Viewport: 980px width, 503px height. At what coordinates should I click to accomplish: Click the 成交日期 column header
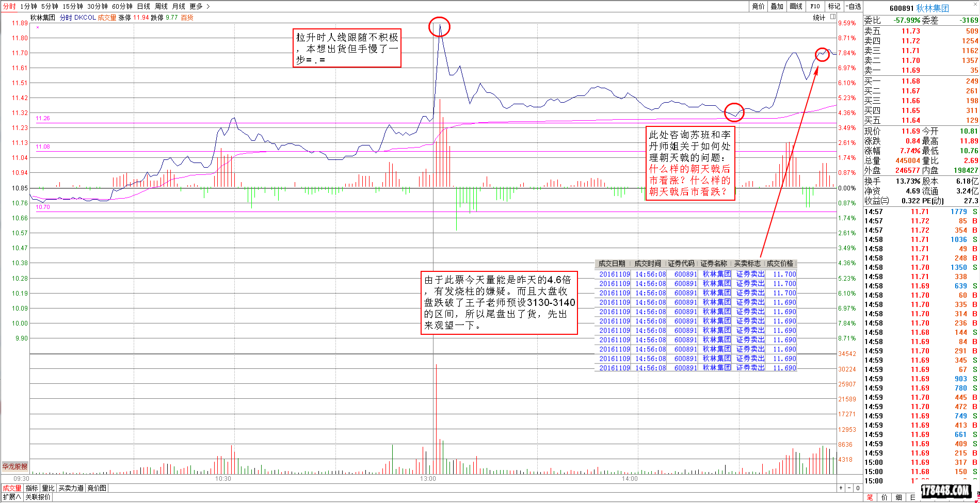point(612,264)
